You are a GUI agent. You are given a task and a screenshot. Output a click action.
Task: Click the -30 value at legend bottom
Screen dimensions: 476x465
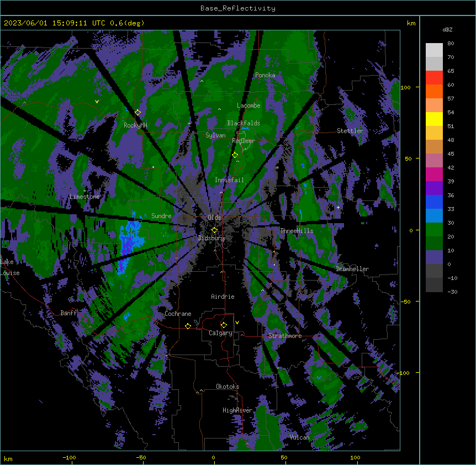(452, 292)
